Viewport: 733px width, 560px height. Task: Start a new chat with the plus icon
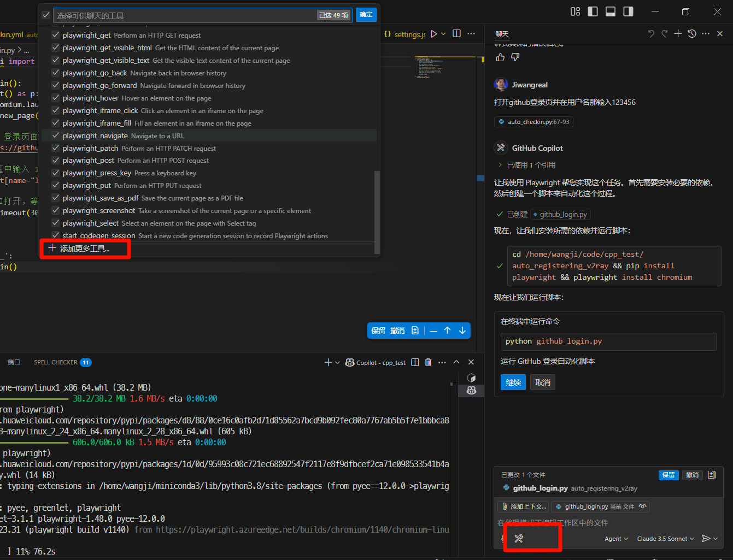tap(678, 34)
